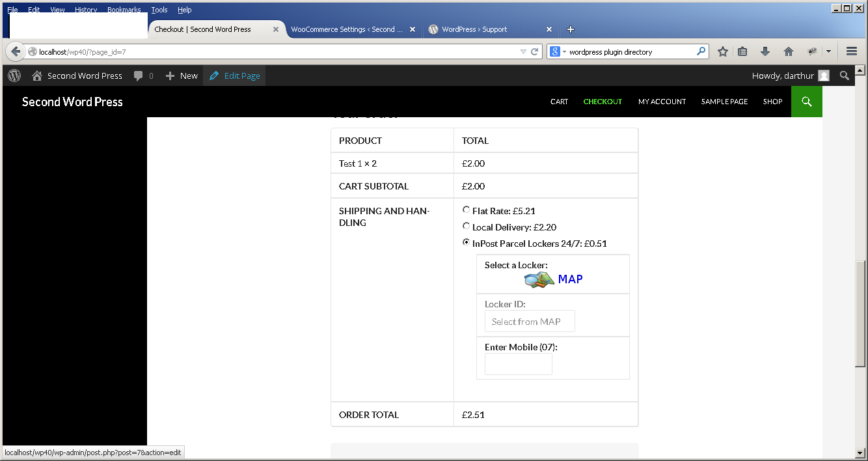Screen dimensions: 868x461
Task: Open the Tools menu
Action: 159,10
